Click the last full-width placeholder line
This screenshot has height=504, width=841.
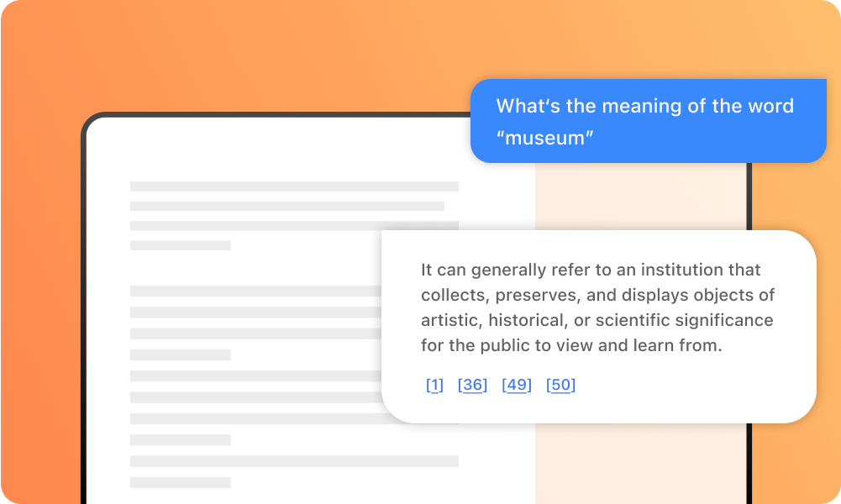(x=294, y=461)
